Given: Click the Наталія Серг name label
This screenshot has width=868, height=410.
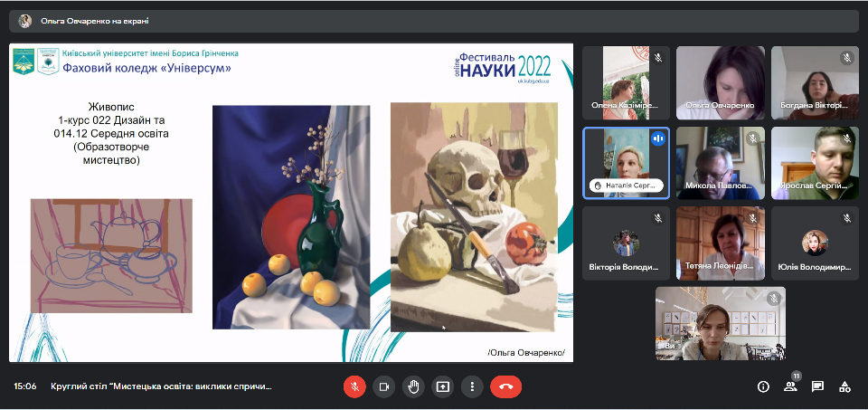Looking at the screenshot, I should coord(626,186).
